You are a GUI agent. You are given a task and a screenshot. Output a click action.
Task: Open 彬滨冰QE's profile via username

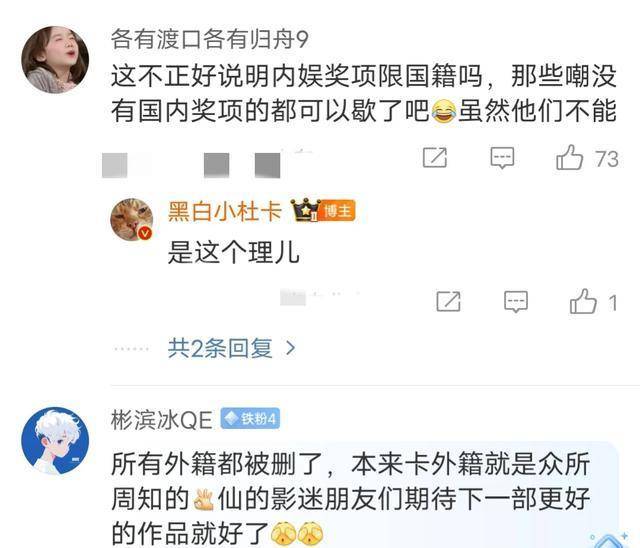(x=162, y=420)
